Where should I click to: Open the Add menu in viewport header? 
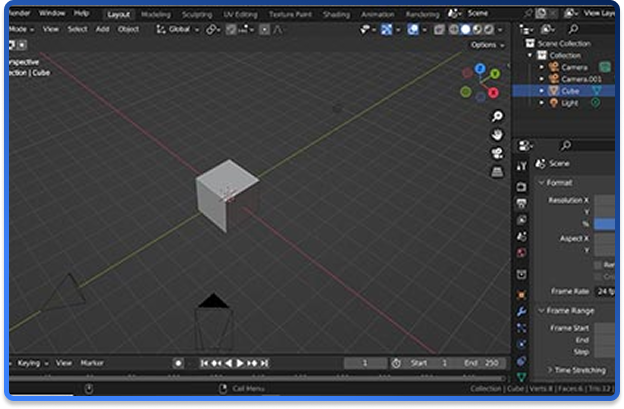(x=103, y=30)
